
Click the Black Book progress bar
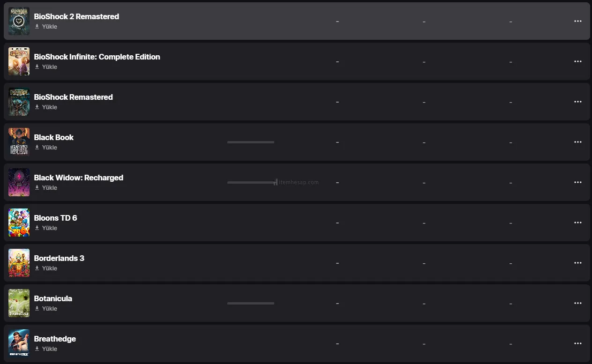click(251, 142)
